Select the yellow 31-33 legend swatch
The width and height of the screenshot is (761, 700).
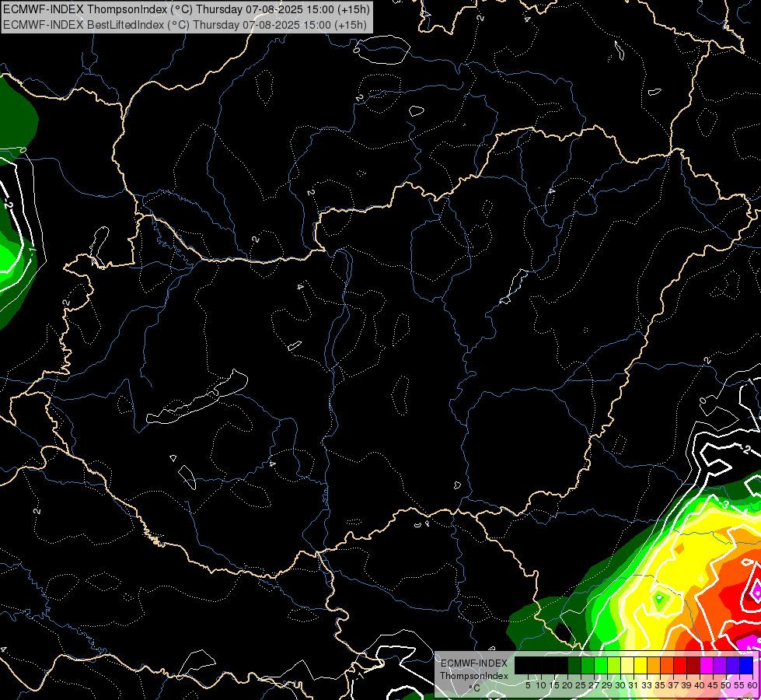641,665
